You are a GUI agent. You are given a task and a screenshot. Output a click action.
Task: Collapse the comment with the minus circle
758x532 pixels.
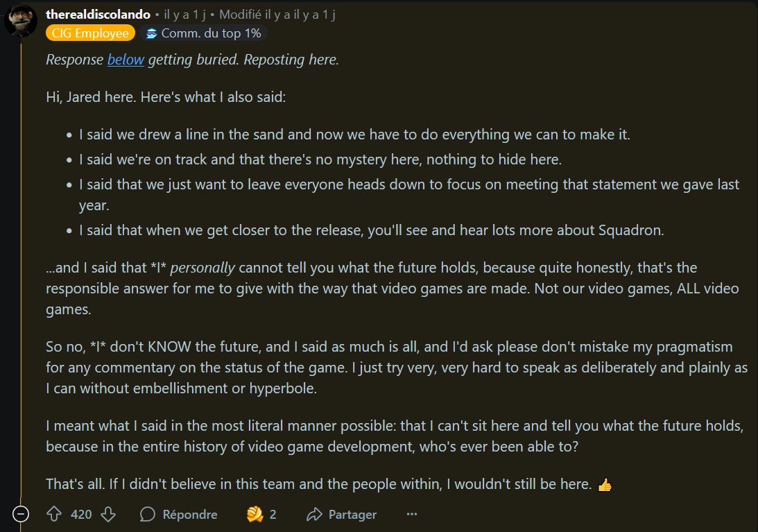21,514
